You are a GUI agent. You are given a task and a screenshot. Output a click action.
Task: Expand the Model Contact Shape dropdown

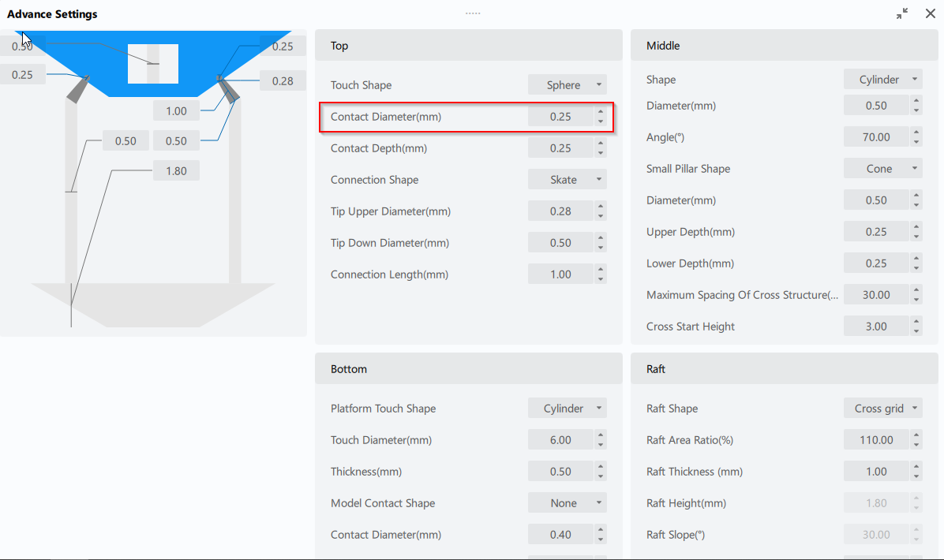568,503
